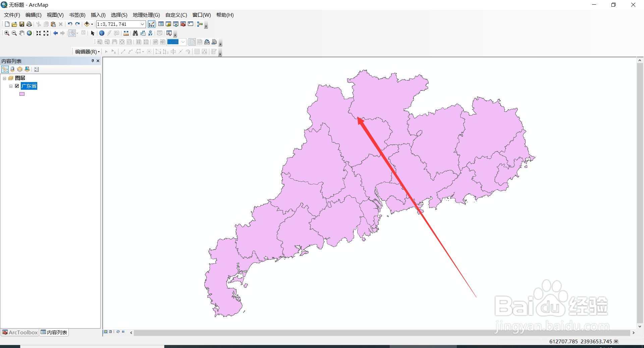Open the Go To XY tool
The width and height of the screenshot is (644, 348).
click(150, 33)
